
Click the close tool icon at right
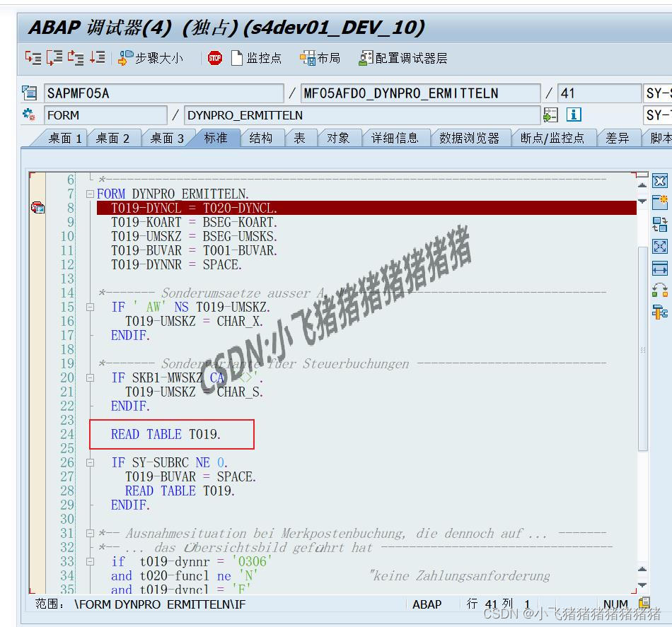(660, 181)
